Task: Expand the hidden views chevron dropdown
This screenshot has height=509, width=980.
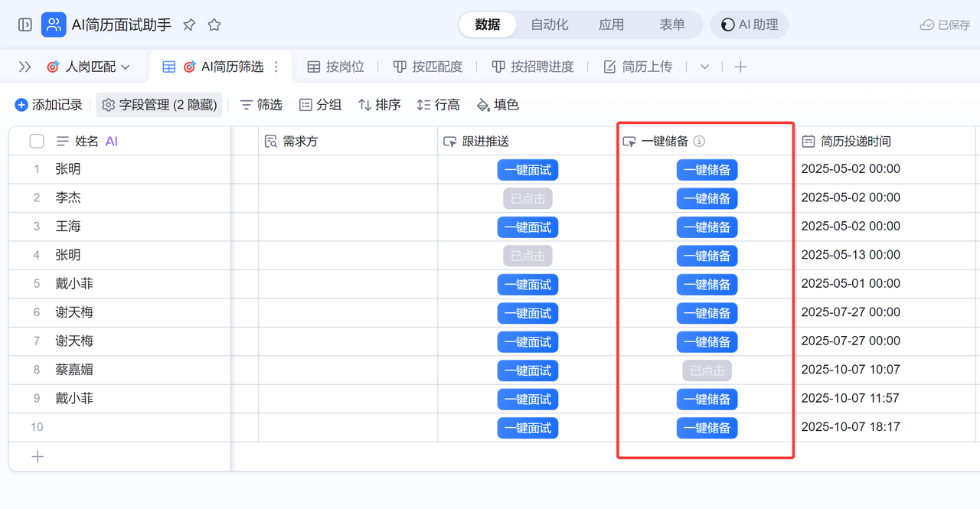Action: pos(704,67)
